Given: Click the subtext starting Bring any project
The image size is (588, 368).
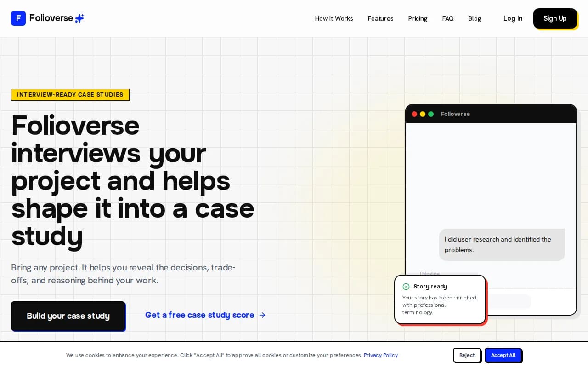Looking at the screenshot, I should (123, 274).
